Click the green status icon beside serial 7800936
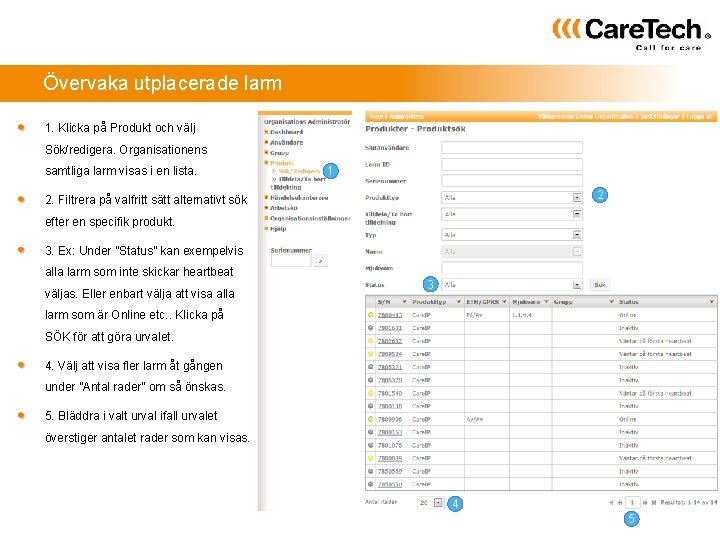This screenshot has height=540, width=720. click(371, 419)
